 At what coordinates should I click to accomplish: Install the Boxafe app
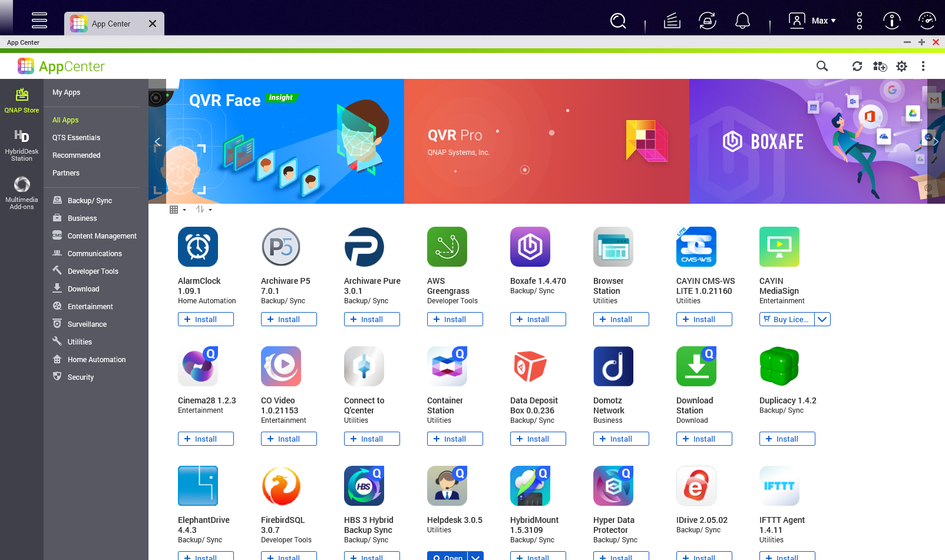point(537,319)
